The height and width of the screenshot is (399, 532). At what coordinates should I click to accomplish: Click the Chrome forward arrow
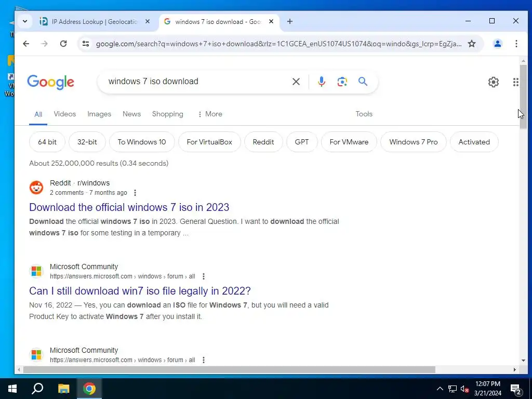click(45, 44)
